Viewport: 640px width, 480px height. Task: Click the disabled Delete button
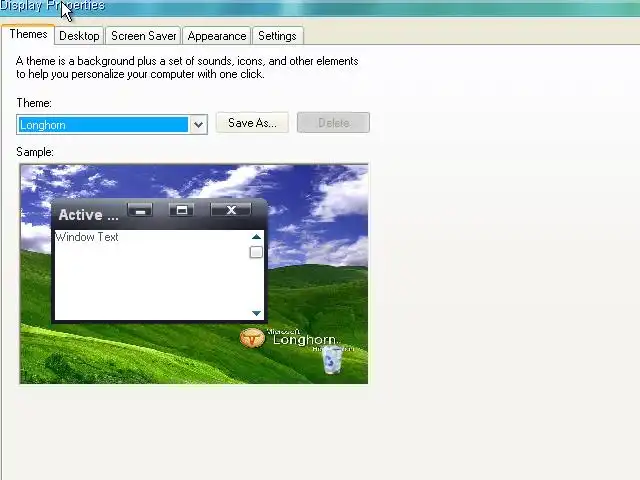[333, 122]
